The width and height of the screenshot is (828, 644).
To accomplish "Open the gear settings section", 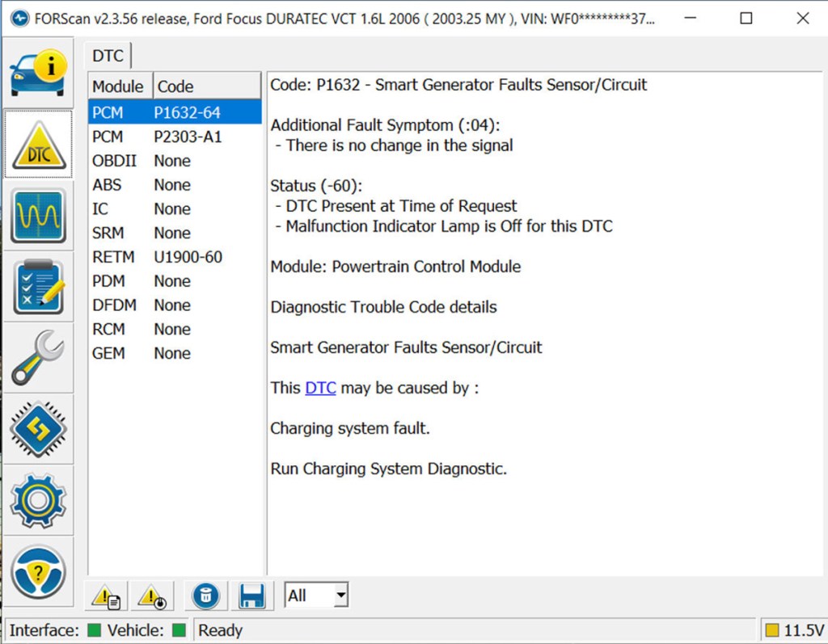I will (38, 499).
